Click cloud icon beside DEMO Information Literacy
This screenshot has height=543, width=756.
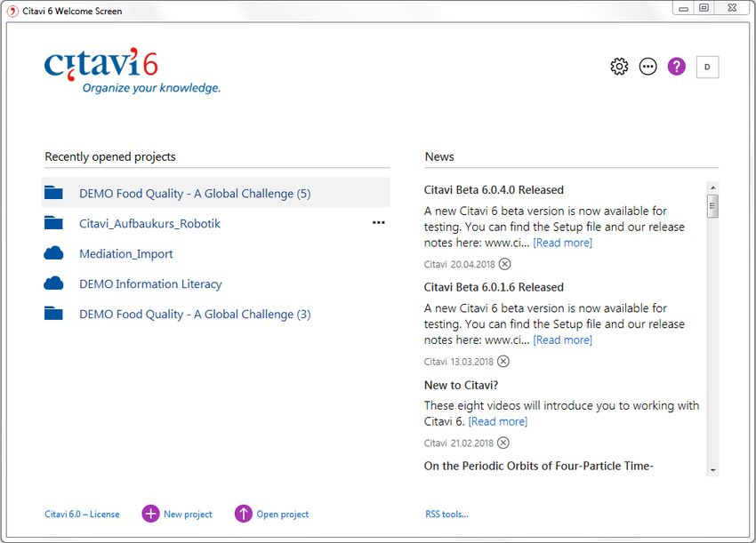pyautogui.click(x=53, y=283)
